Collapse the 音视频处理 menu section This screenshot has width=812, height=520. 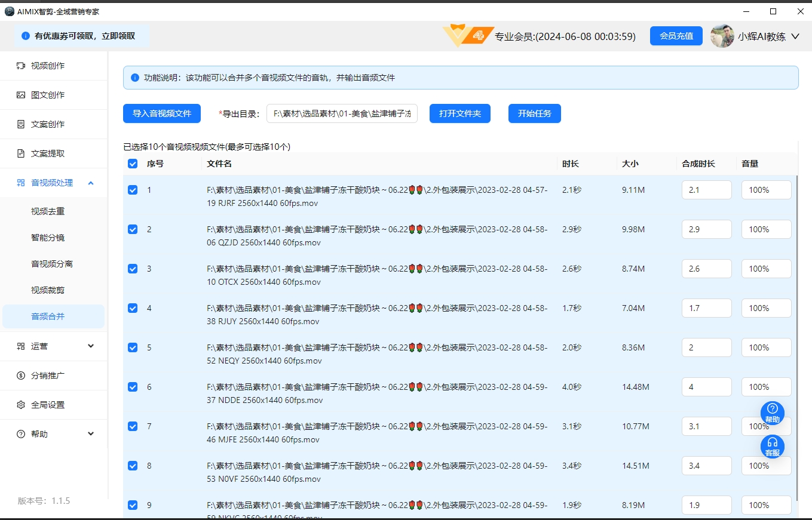(x=91, y=183)
